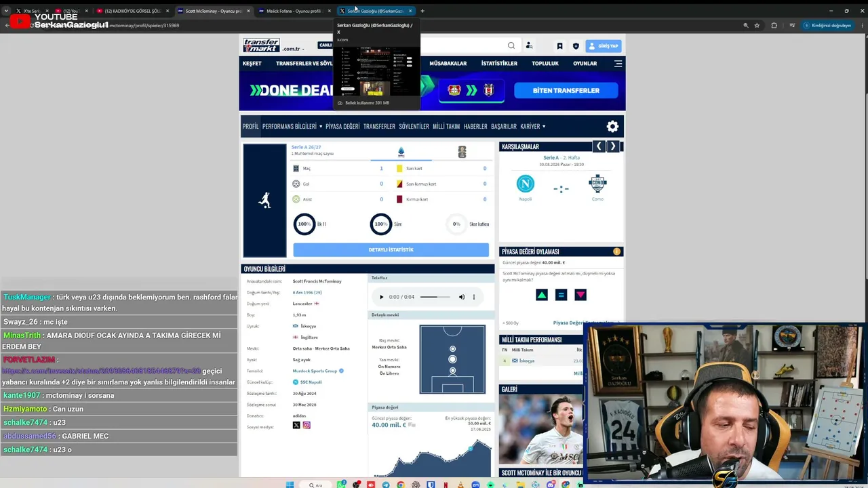Open the bookmark watchlist icon in header
The height and width of the screenshot is (488, 868).
[x=559, y=46]
